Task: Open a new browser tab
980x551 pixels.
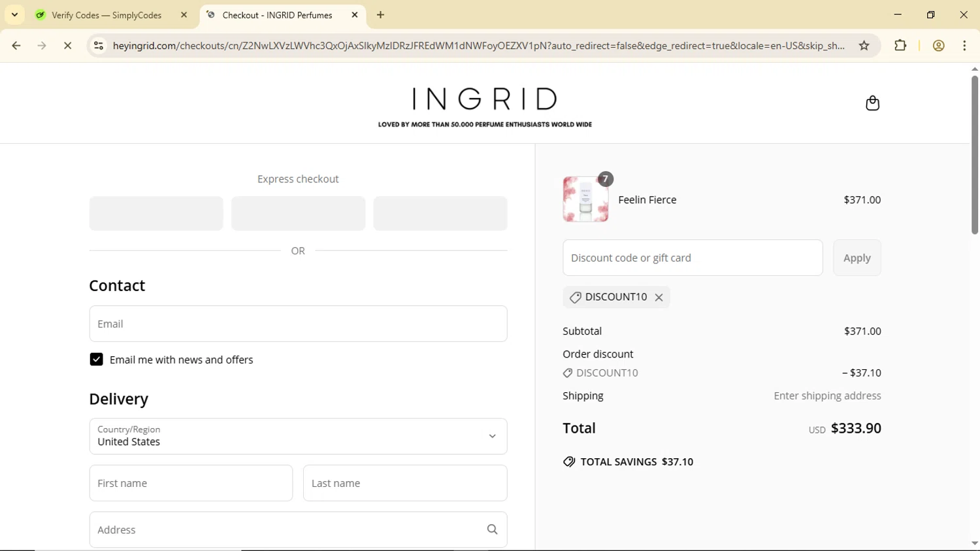Action: tap(380, 14)
